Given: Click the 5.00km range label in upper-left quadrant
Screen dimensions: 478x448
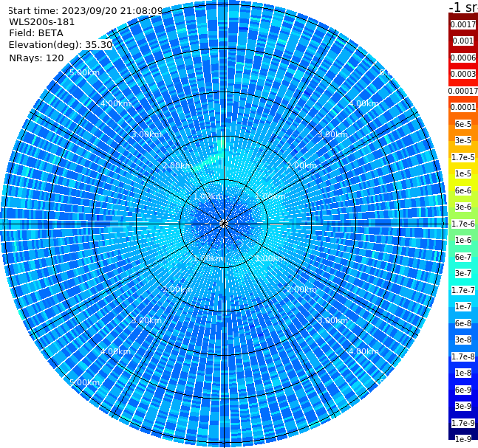Looking at the screenshot, I should tap(84, 73).
